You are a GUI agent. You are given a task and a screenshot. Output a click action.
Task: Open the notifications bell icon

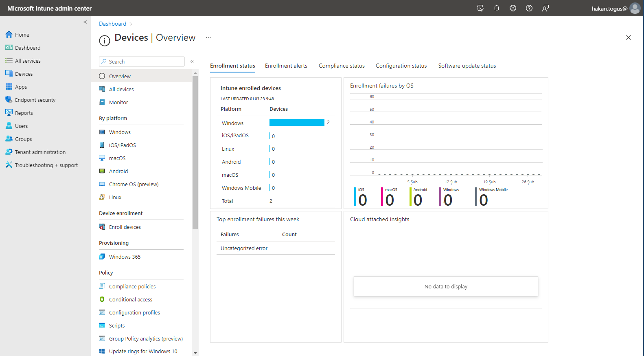[x=497, y=8]
